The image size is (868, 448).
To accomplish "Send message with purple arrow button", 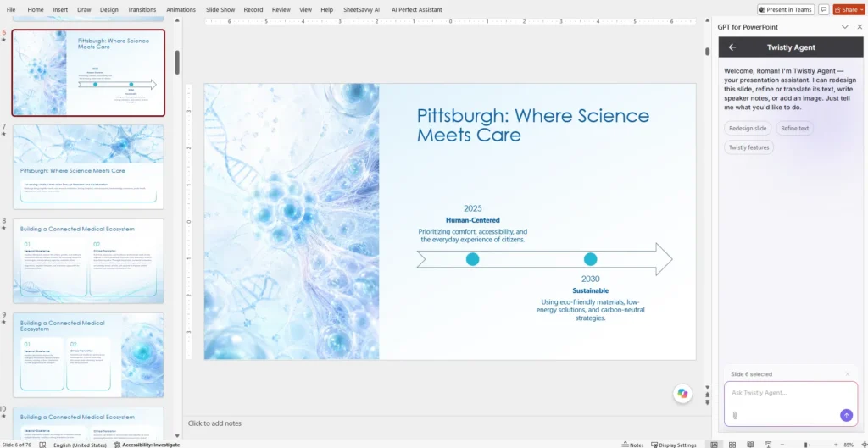I will click(846, 415).
